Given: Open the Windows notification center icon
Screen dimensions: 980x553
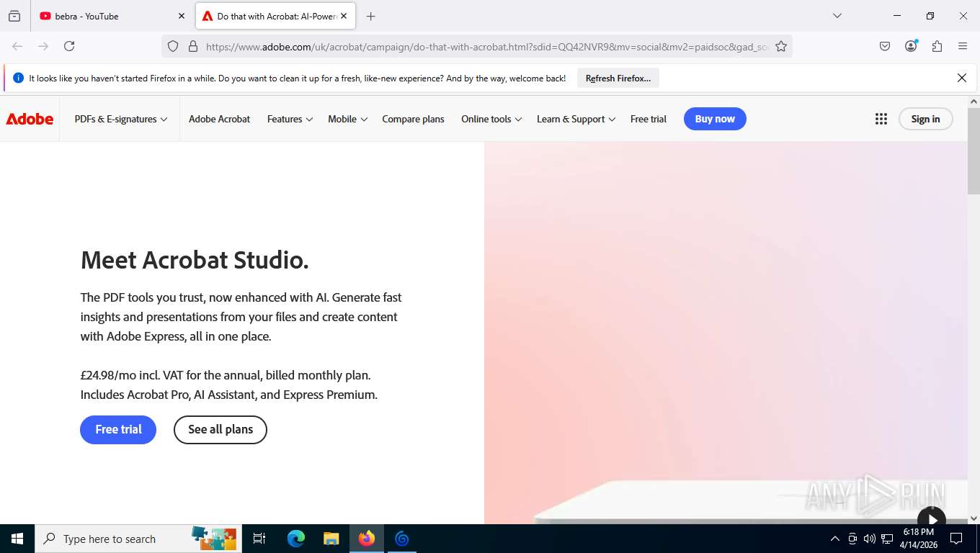Looking at the screenshot, I should pyautogui.click(x=956, y=539).
